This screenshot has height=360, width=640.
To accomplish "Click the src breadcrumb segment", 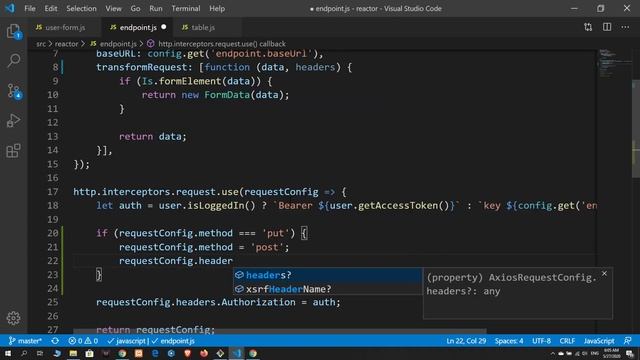I will 41,44.
